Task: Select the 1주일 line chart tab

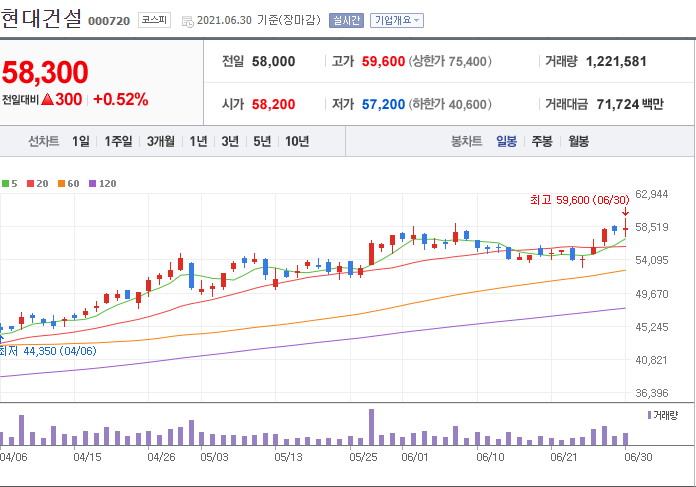Action: point(118,141)
